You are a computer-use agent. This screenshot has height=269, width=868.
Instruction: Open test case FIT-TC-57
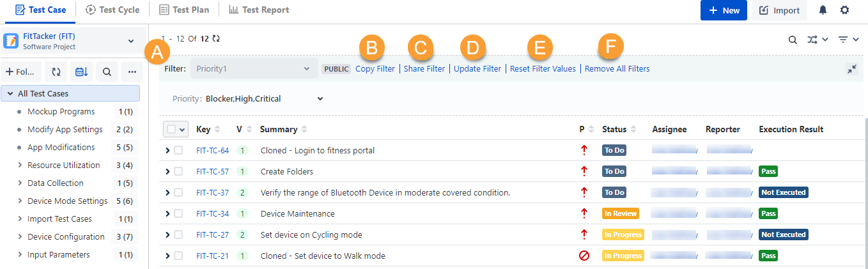(212, 171)
